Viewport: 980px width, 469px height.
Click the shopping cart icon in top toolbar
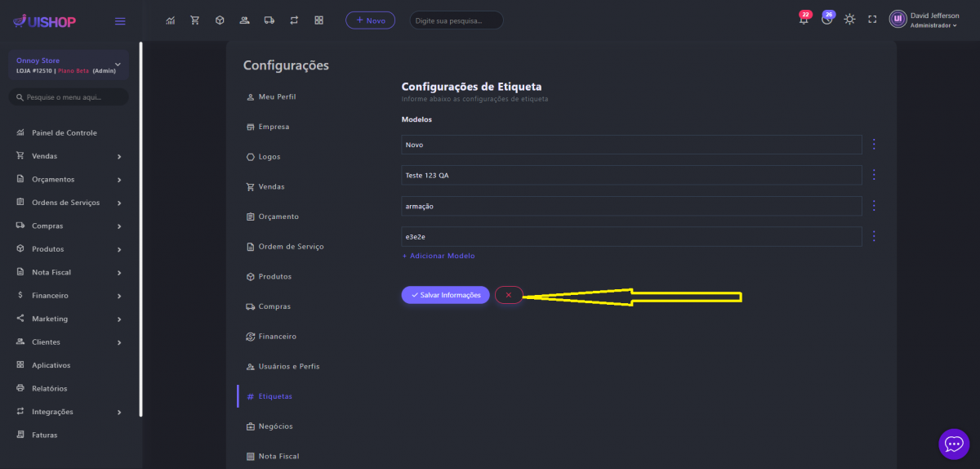194,20
